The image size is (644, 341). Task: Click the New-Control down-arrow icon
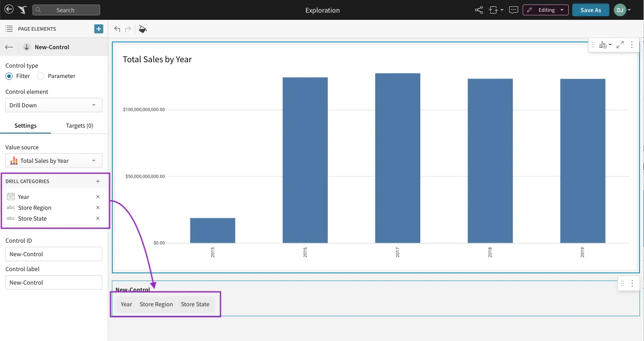coord(27,47)
